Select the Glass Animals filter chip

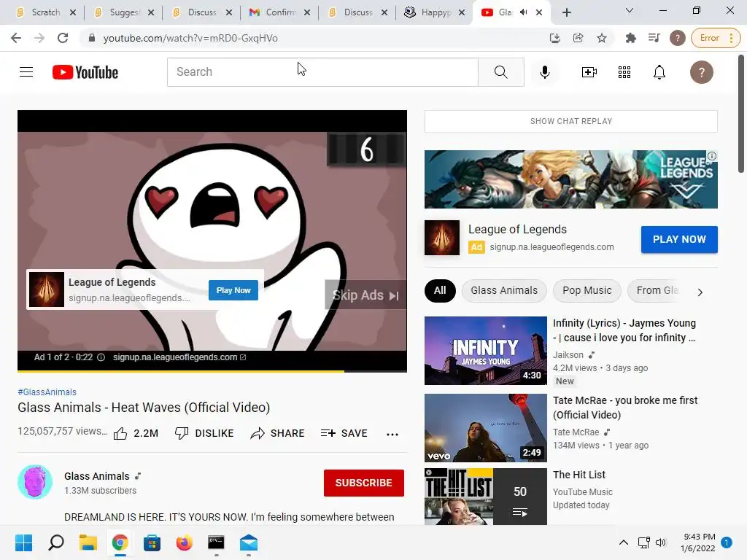pyautogui.click(x=504, y=290)
